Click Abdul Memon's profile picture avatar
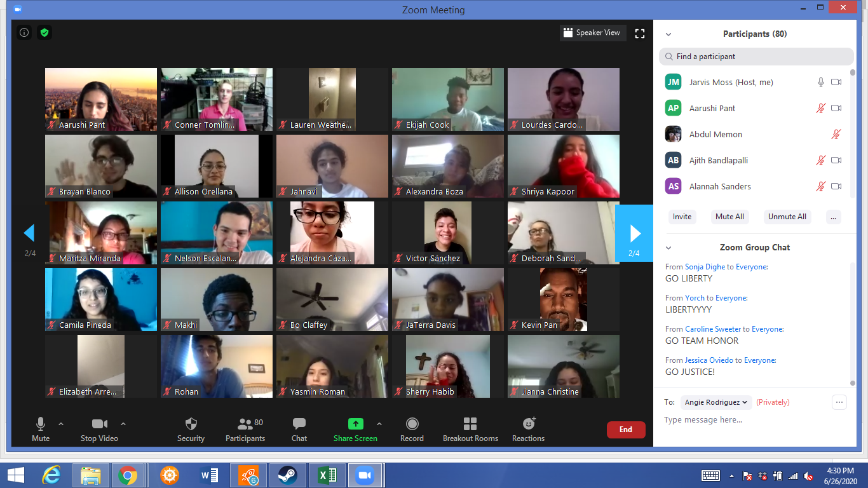 click(674, 134)
